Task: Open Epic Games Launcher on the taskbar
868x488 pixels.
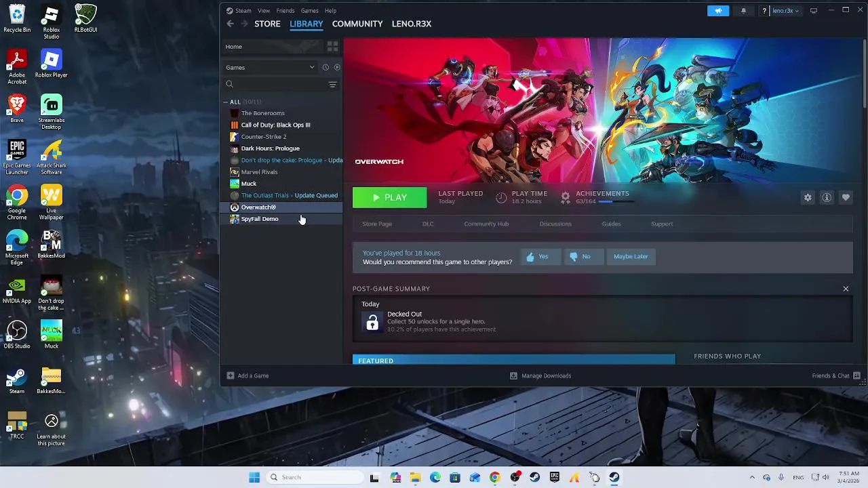Action: pyautogui.click(x=555, y=477)
